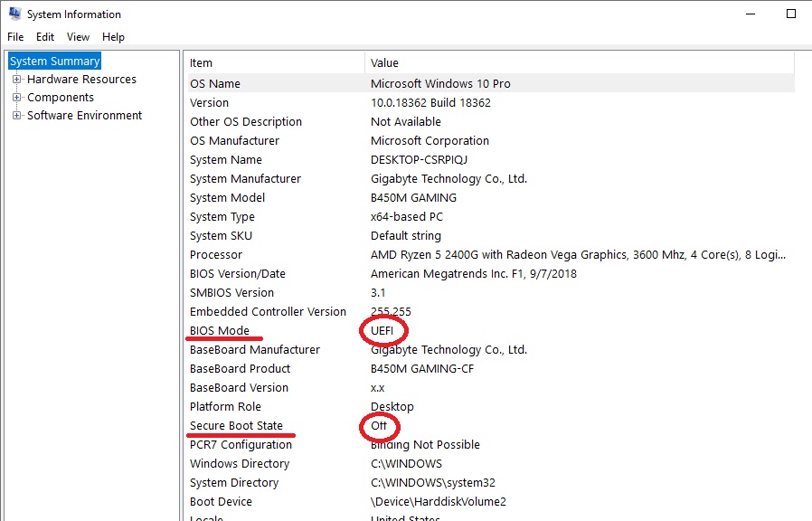Select the Processor row

pyautogui.click(x=216, y=254)
